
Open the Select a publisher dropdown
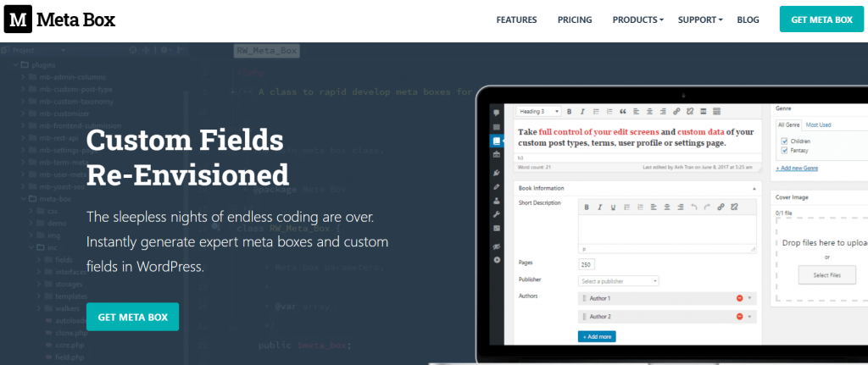618,281
